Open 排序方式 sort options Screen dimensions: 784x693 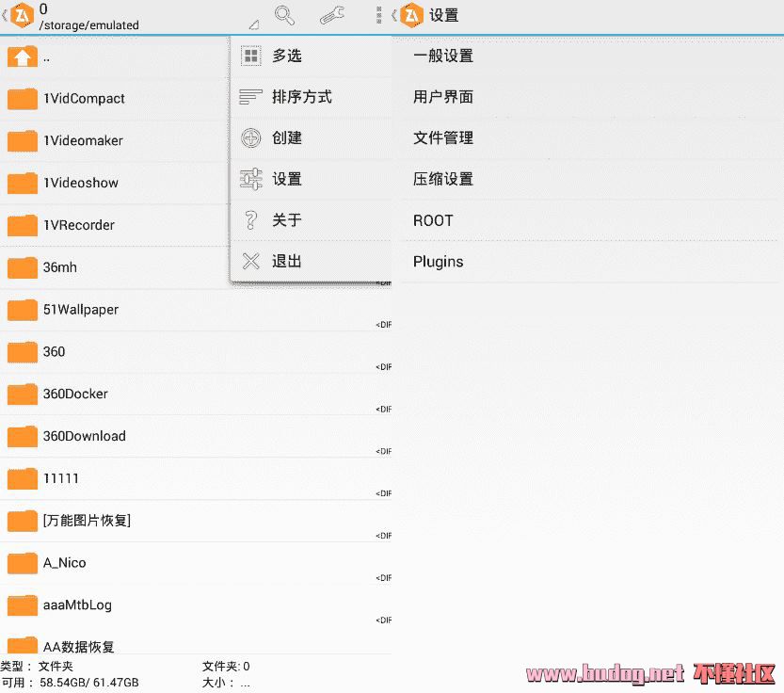click(x=311, y=97)
